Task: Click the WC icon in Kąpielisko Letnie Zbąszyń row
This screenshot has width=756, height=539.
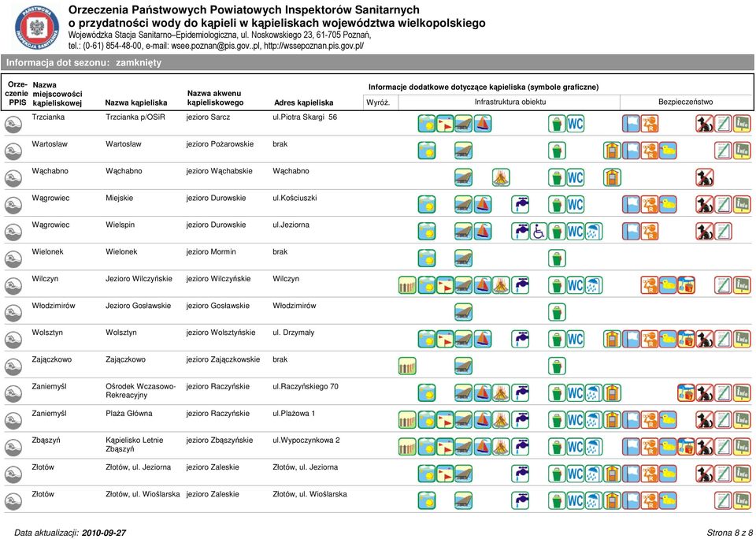Action: (x=575, y=447)
